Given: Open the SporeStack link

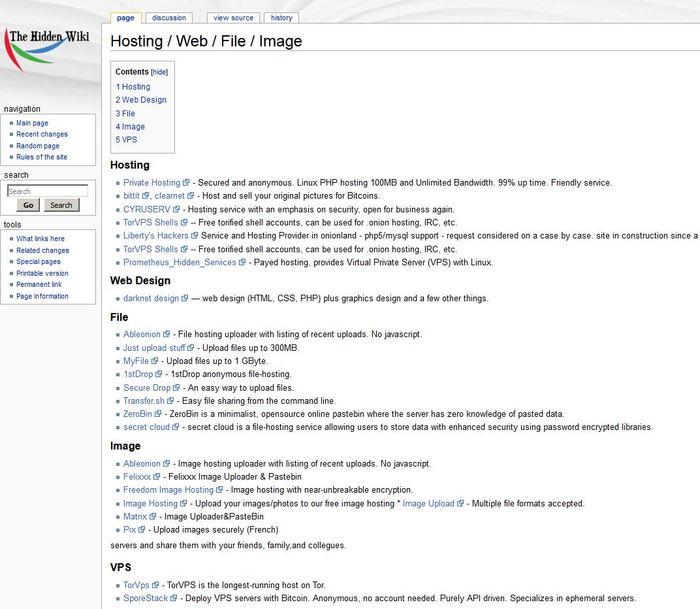Looking at the screenshot, I should click(x=146, y=598).
